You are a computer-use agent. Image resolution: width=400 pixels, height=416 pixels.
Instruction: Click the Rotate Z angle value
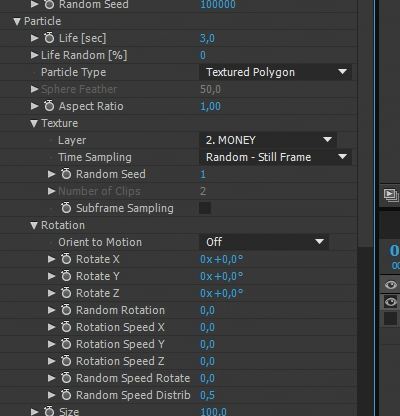pyautogui.click(x=222, y=293)
